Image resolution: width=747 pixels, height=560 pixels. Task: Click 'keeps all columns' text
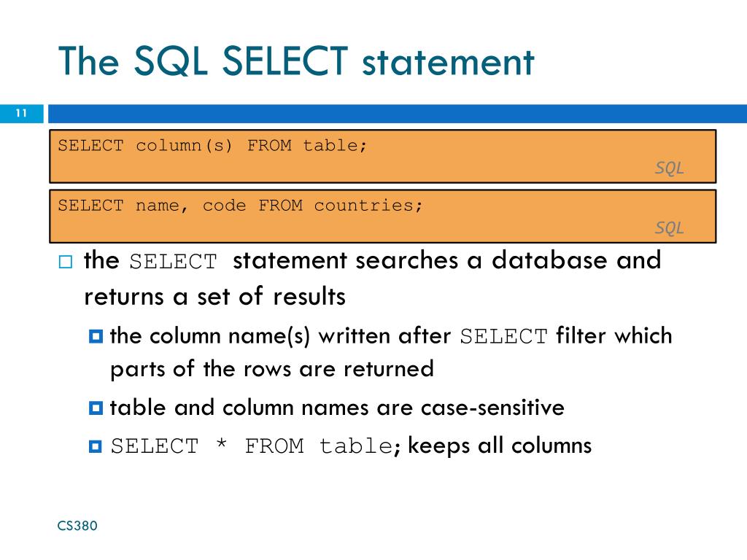(500, 446)
